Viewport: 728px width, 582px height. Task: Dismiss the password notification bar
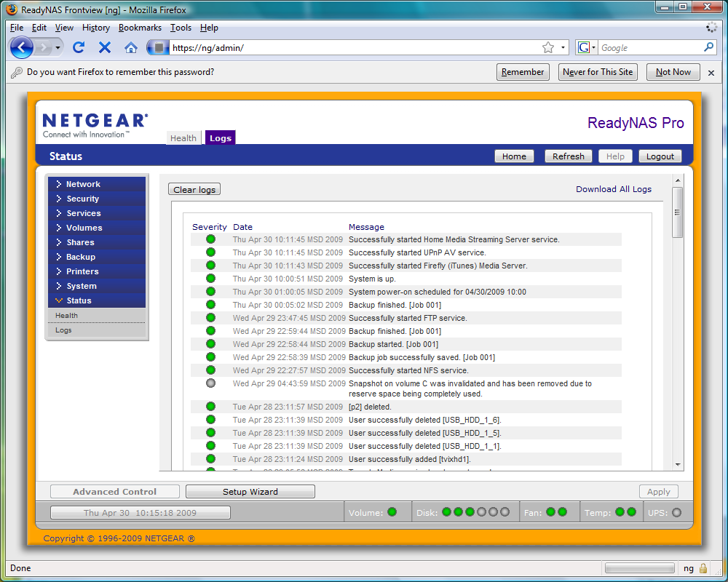click(x=711, y=73)
